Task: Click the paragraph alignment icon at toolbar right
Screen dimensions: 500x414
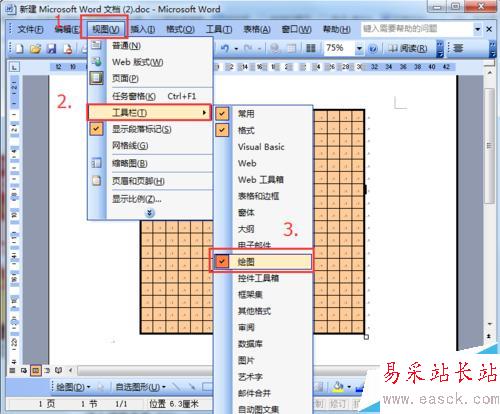Action: (x=458, y=48)
